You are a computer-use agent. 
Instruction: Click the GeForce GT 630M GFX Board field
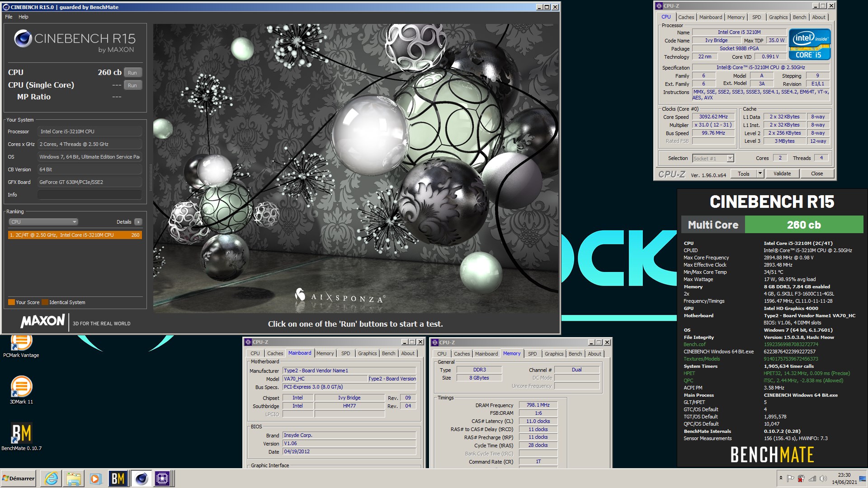pyautogui.click(x=90, y=182)
